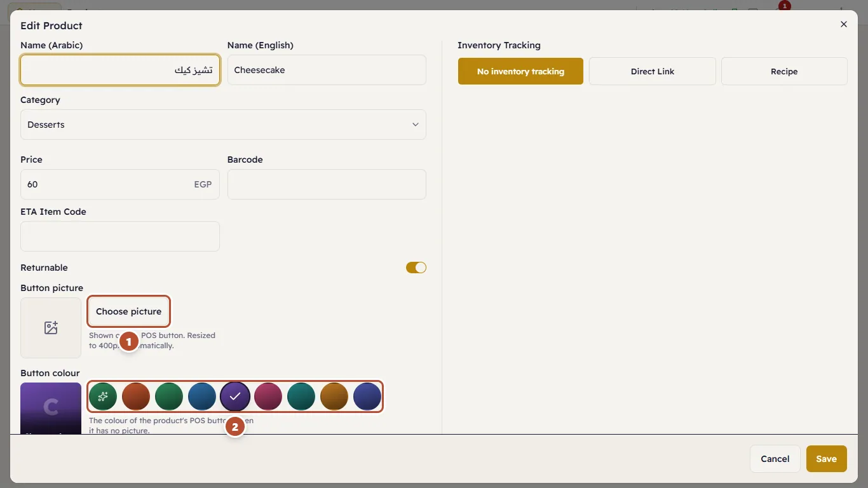Select the indigo swatch at the row's end

(x=367, y=396)
